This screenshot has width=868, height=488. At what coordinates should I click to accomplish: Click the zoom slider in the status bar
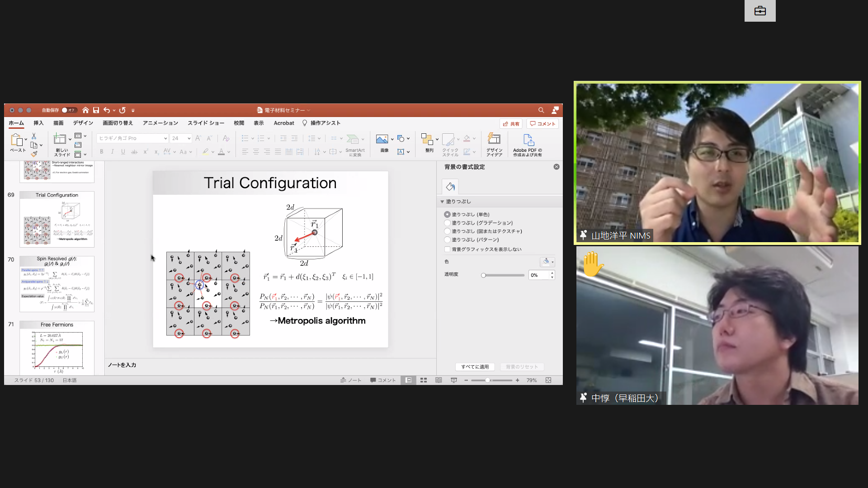pos(492,380)
